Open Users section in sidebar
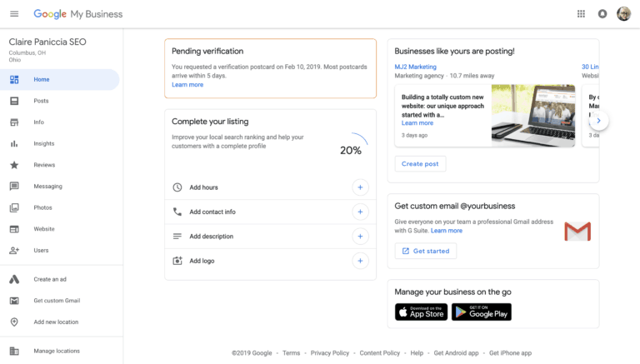The width and height of the screenshot is (640, 364). point(60,250)
